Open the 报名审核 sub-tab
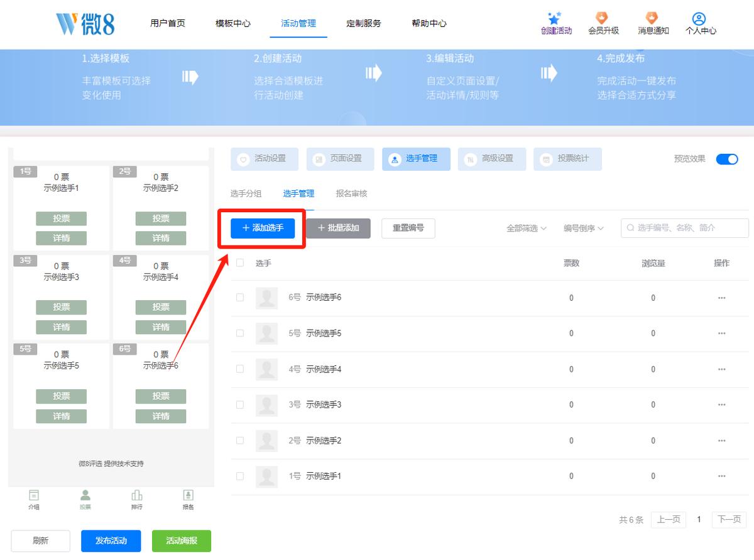This screenshot has height=560, width=754. point(351,194)
